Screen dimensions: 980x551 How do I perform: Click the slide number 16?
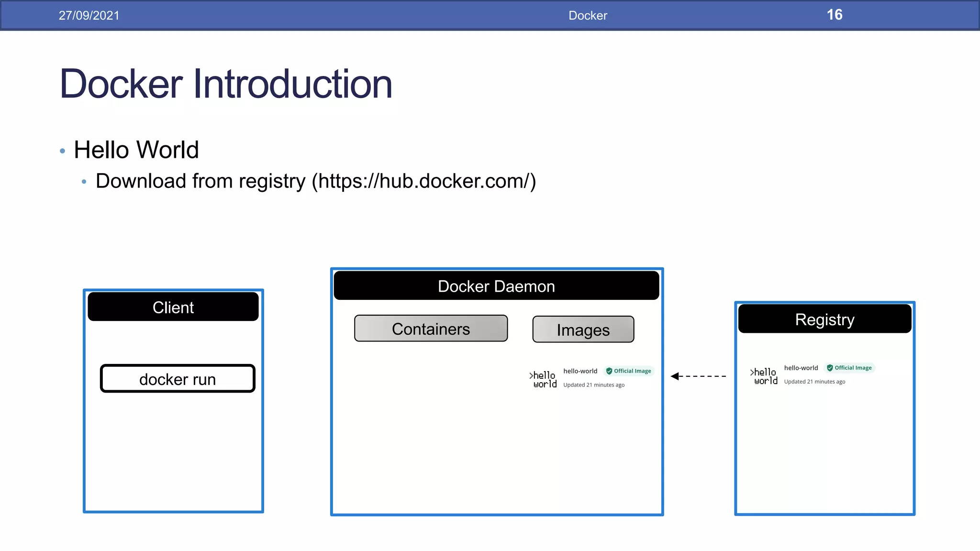(835, 15)
